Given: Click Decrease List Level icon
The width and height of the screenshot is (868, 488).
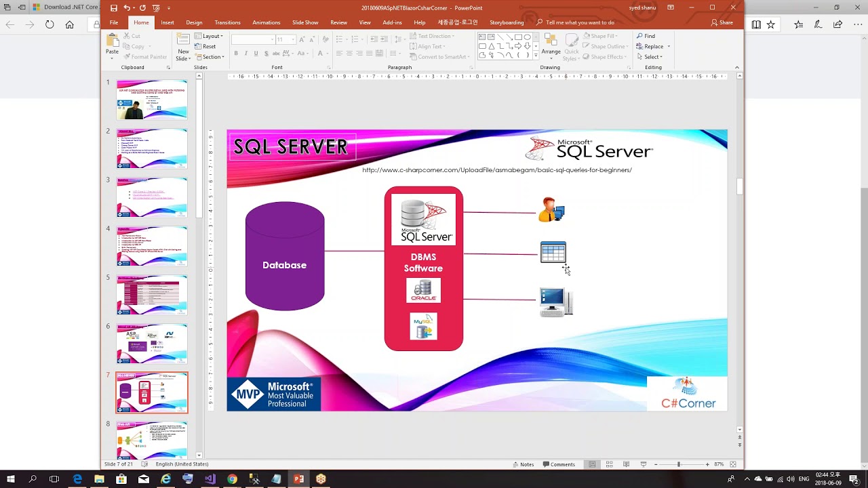Looking at the screenshot, I should [374, 39].
